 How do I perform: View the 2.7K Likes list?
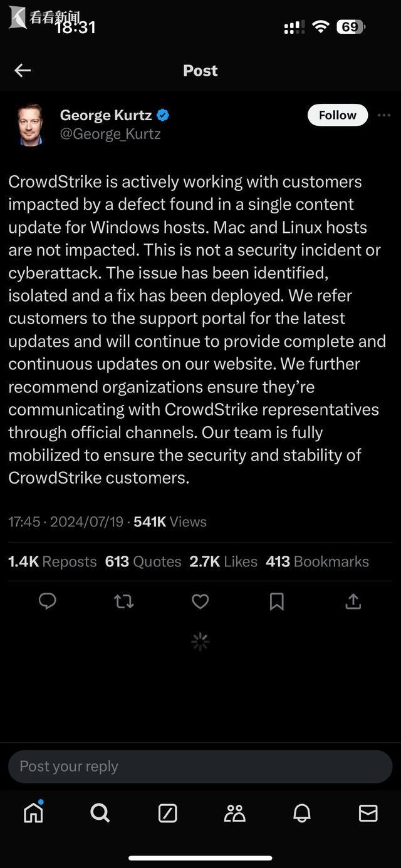coord(224,561)
